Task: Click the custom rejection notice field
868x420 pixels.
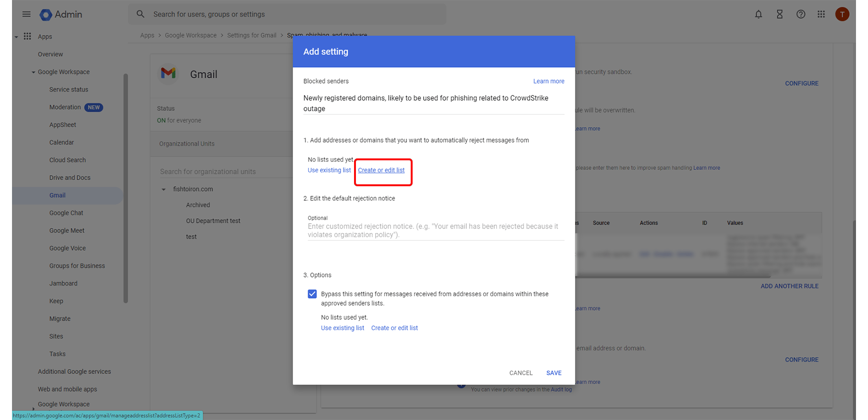Action: pos(436,230)
